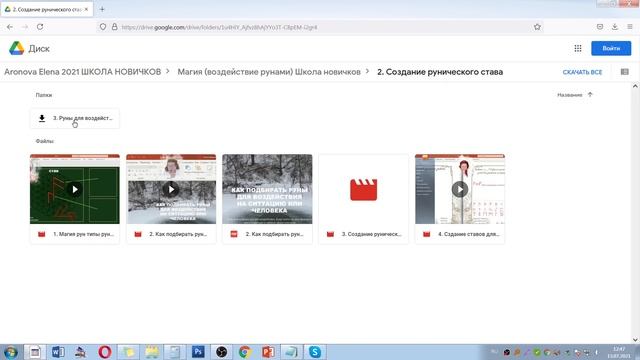Open folder '3. Руны для воздейст...'
Screen dimensions: 640x360
tap(75, 118)
